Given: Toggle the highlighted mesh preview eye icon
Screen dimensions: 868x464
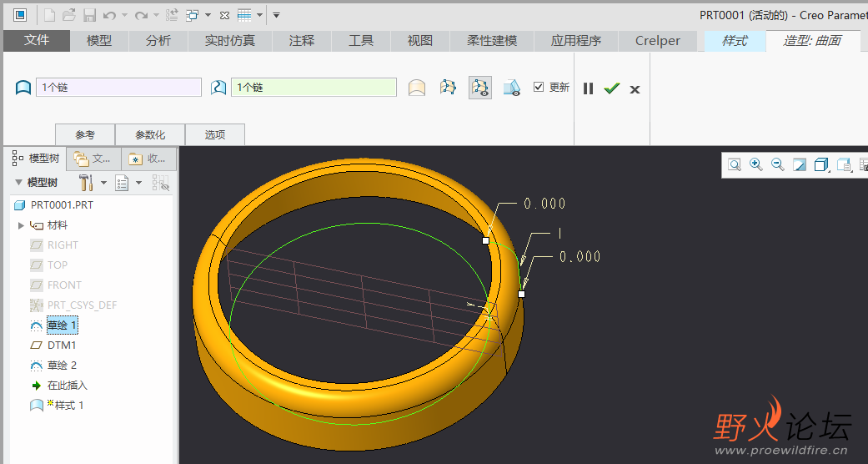Looking at the screenshot, I should tap(480, 88).
